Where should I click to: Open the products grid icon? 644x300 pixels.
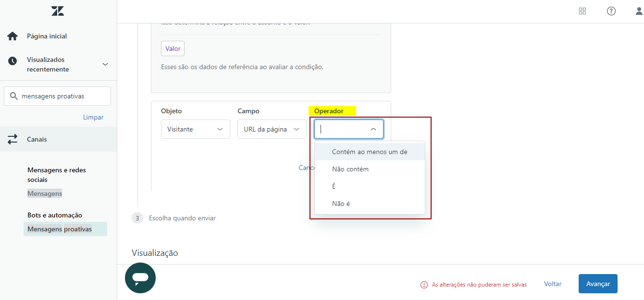click(x=582, y=11)
